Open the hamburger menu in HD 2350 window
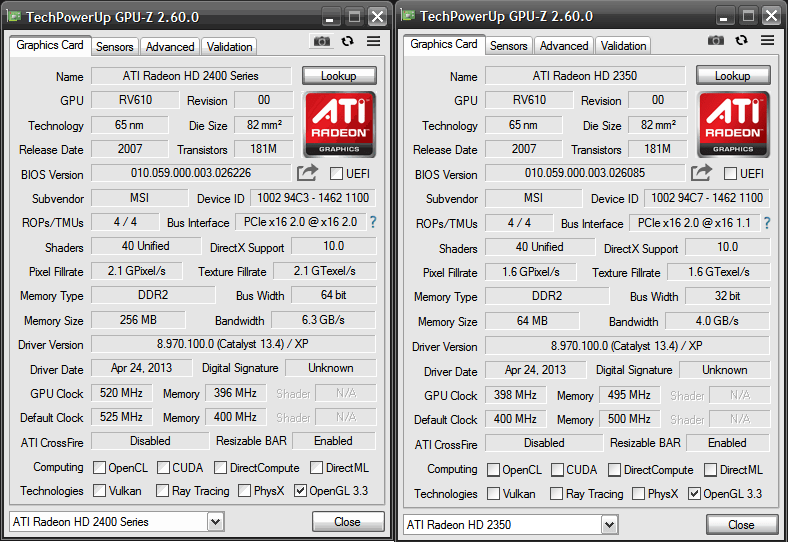The image size is (788, 549). [x=767, y=40]
